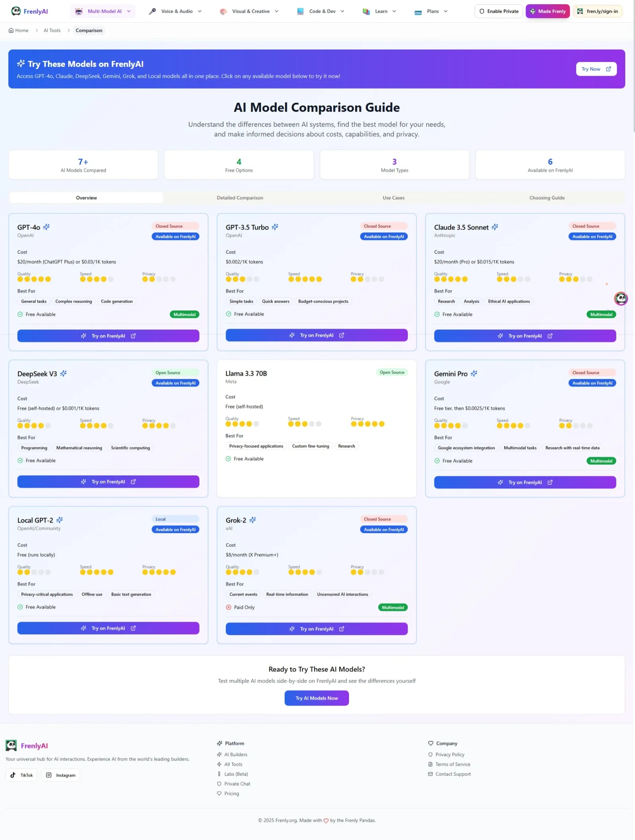Open the Comparison breadcrumb item

89,30
